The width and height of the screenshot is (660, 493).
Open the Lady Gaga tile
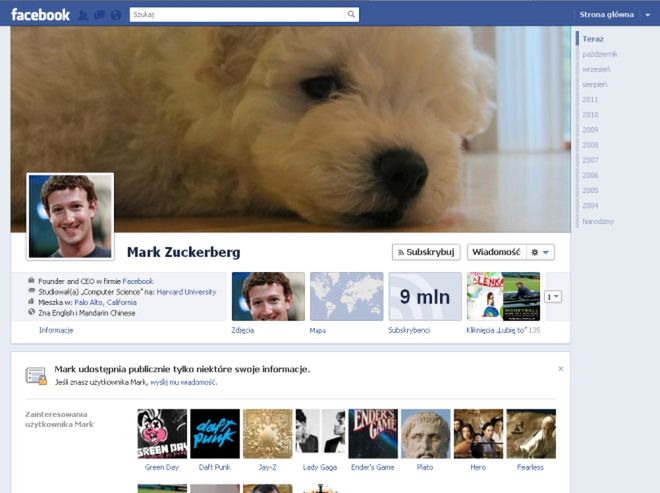320,434
